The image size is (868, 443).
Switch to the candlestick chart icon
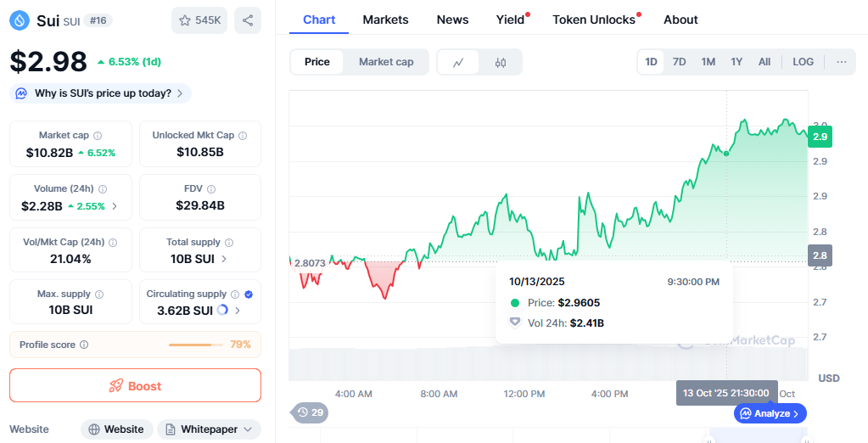[x=501, y=62]
